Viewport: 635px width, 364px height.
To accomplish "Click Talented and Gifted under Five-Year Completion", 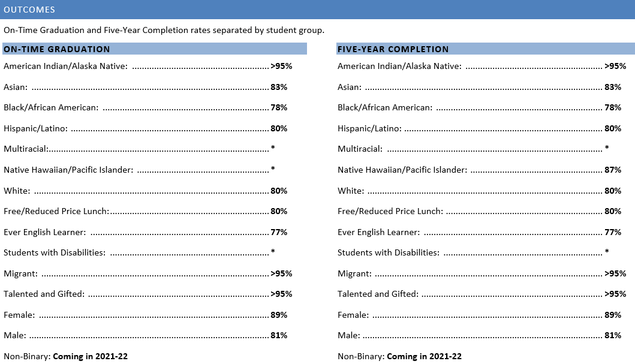I will [x=378, y=294].
